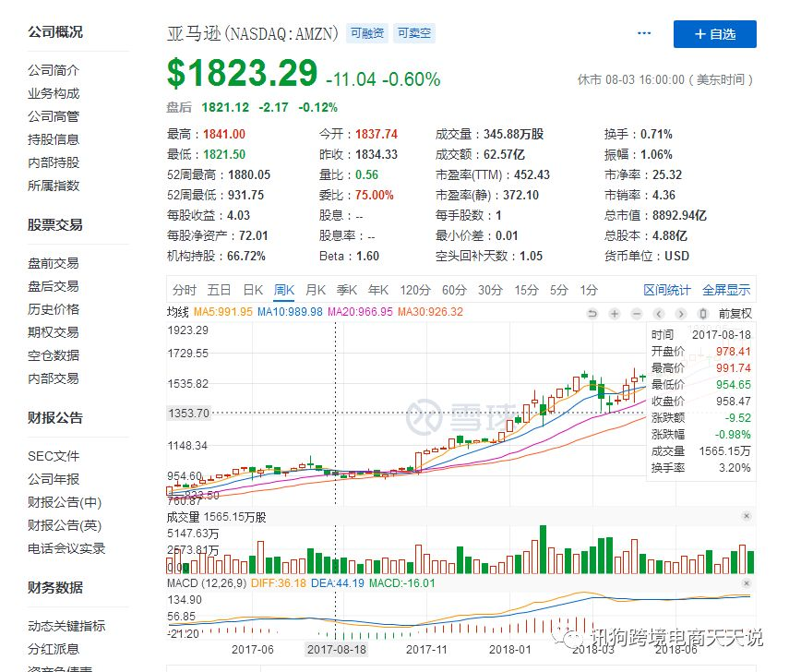
Task: Zoom in chart with plus icon
Action: [x=615, y=314]
